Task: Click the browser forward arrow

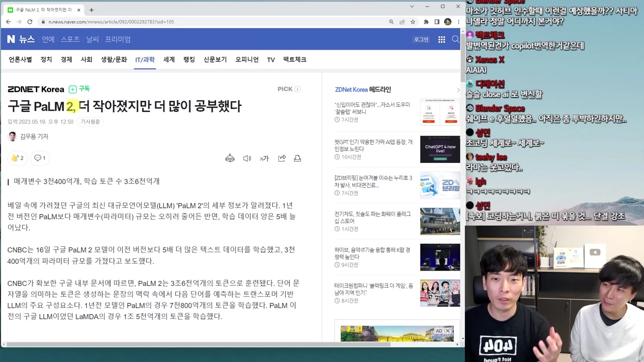Action: 19,22
